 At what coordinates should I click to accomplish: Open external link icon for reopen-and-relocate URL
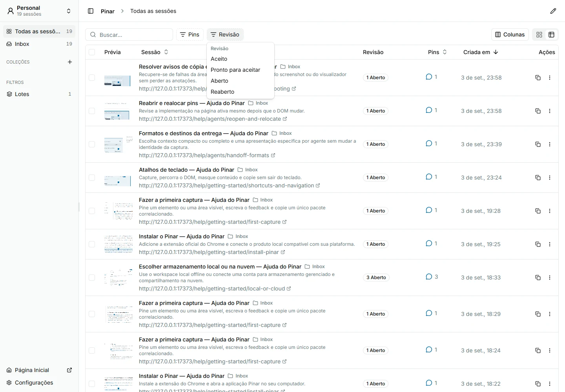click(x=285, y=119)
